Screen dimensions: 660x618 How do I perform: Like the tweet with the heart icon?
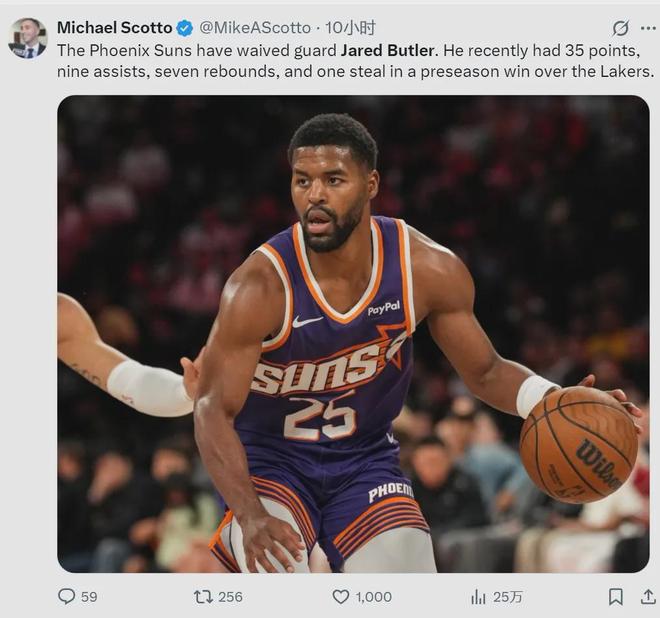pyautogui.click(x=340, y=597)
